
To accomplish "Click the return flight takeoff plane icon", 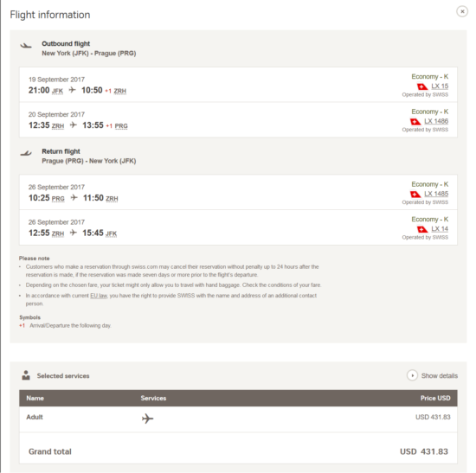I will pyautogui.click(x=26, y=153).
